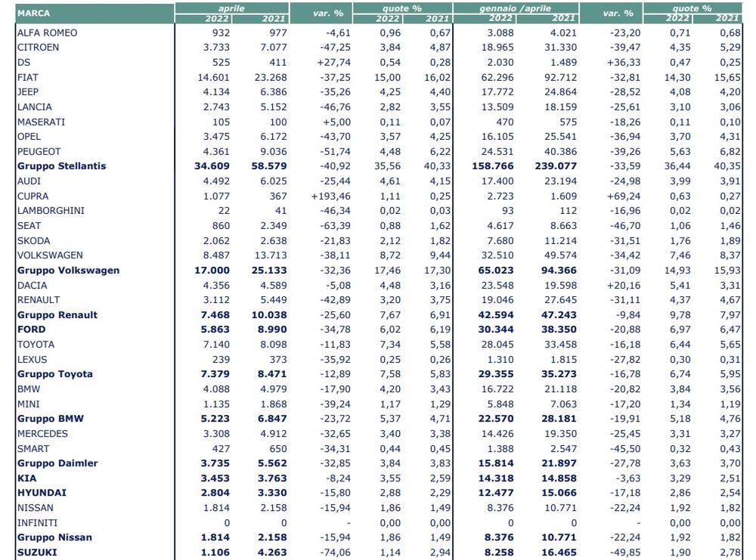
Task: Click the LAMBORGHINI row label
Action: pos(51,211)
